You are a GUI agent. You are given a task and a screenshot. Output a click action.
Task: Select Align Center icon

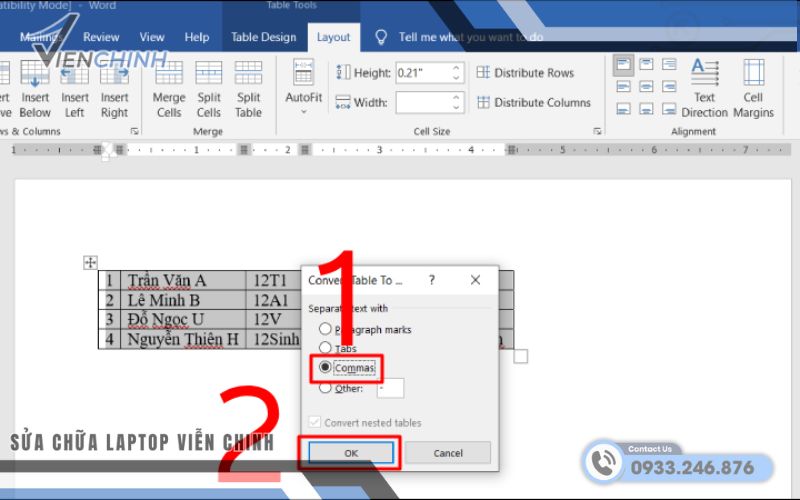pos(646,87)
